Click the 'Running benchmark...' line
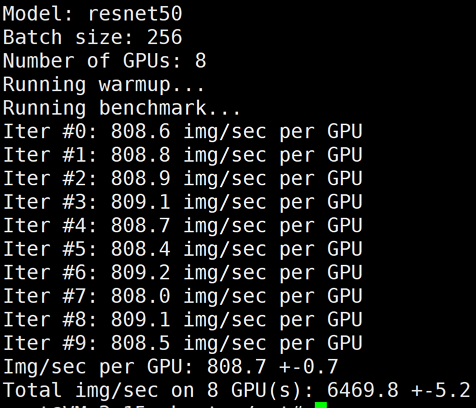The width and height of the screenshot is (476, 408). pyautogui.click(x=121, y=108)
